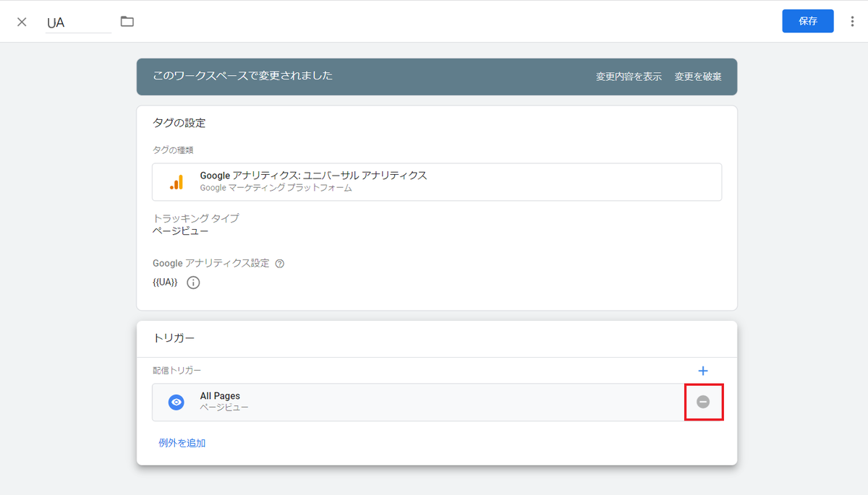868x495 pixels.
Task: Click 変更内容を表示 link
Action: (x=629, y=77)
